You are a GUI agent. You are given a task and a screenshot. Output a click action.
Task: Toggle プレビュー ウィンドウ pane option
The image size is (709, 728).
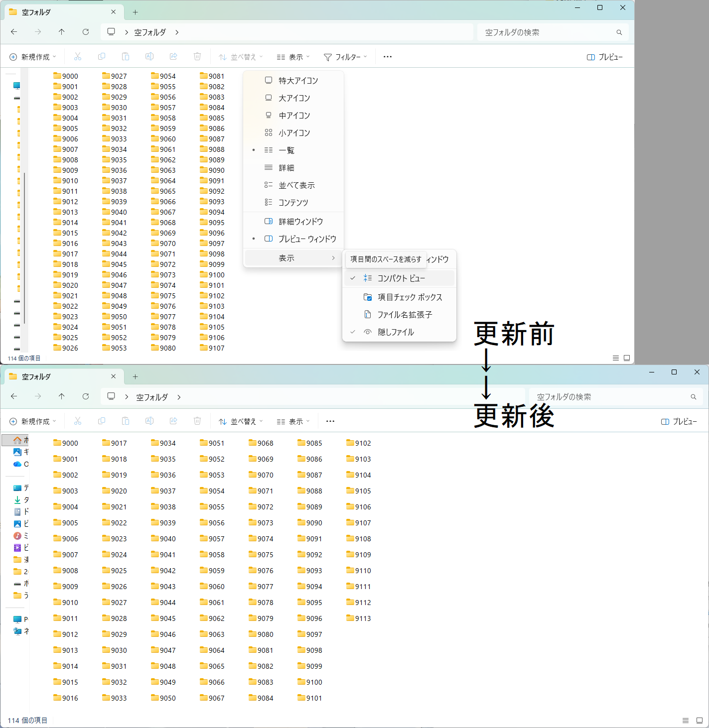pyautogui.click(x=293, y=239)
